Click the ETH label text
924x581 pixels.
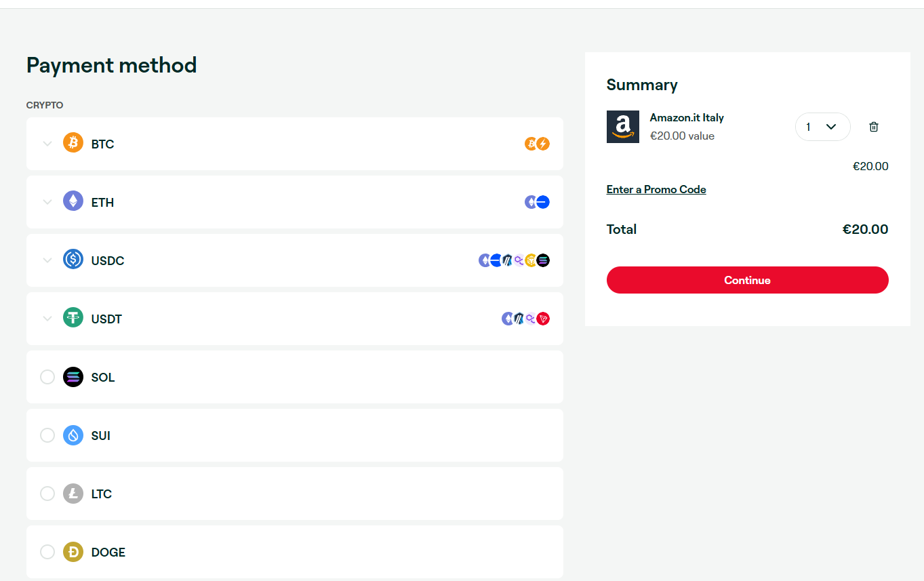click(102, 202)
